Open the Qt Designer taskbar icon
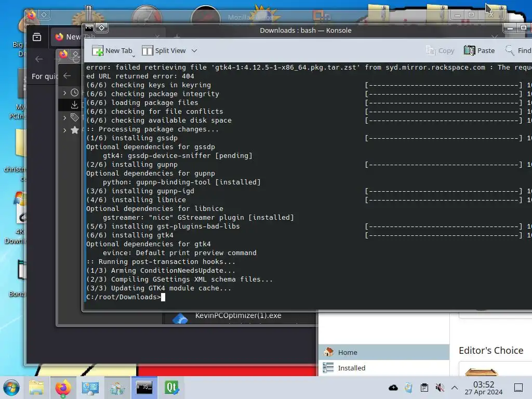This screenshot has height=399, width=532. (x=171, y=388)
